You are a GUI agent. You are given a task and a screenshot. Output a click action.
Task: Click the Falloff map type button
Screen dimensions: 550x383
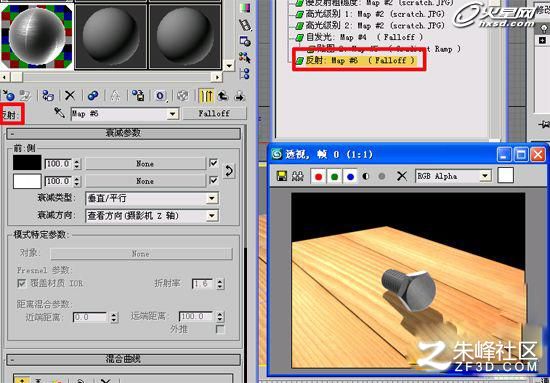pos(214,113)
